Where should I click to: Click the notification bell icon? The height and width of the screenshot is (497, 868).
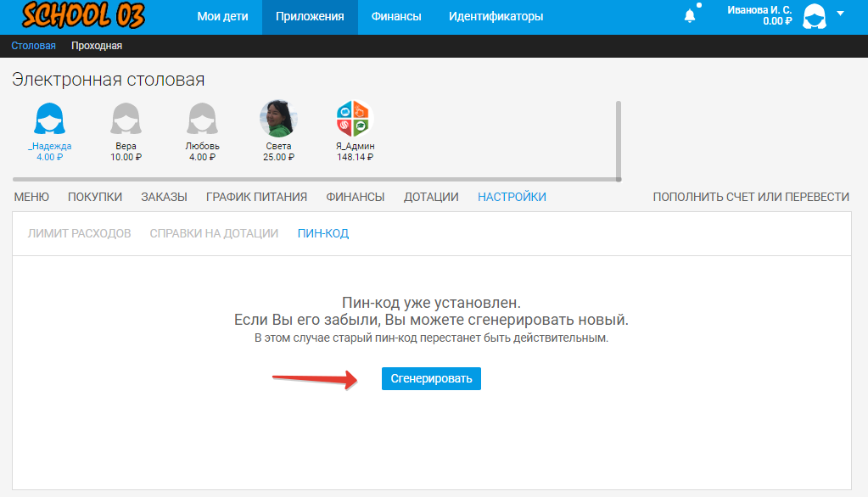[690, 15]
